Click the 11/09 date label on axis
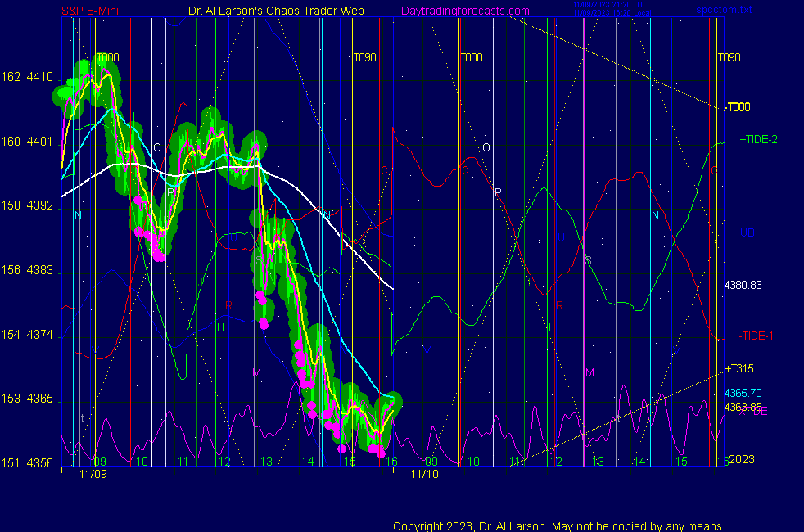Image resolution: width=804 pixels, height=532 pixels. pyautogui.click(x=93, y=474)
